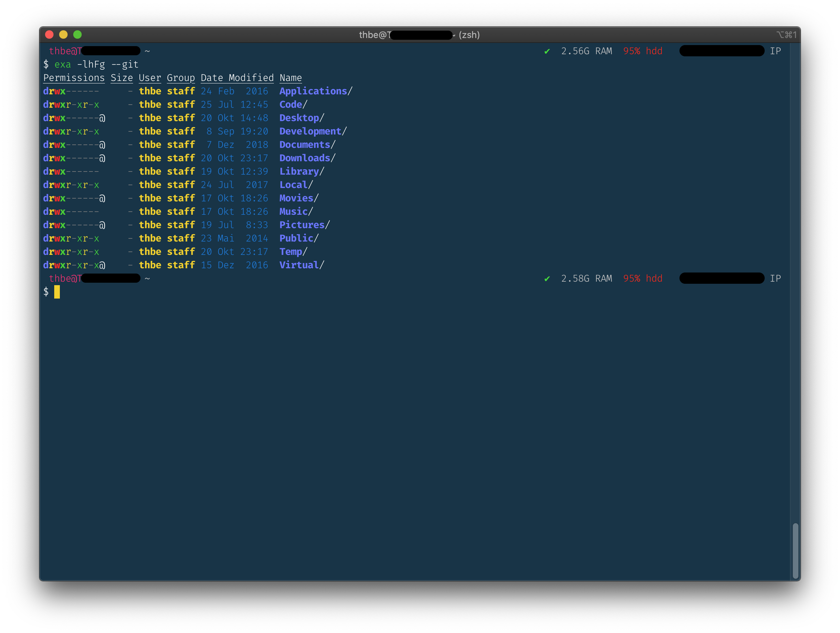
Task: Click the yellow block cursor at the prompt
Action: point(58,292)
